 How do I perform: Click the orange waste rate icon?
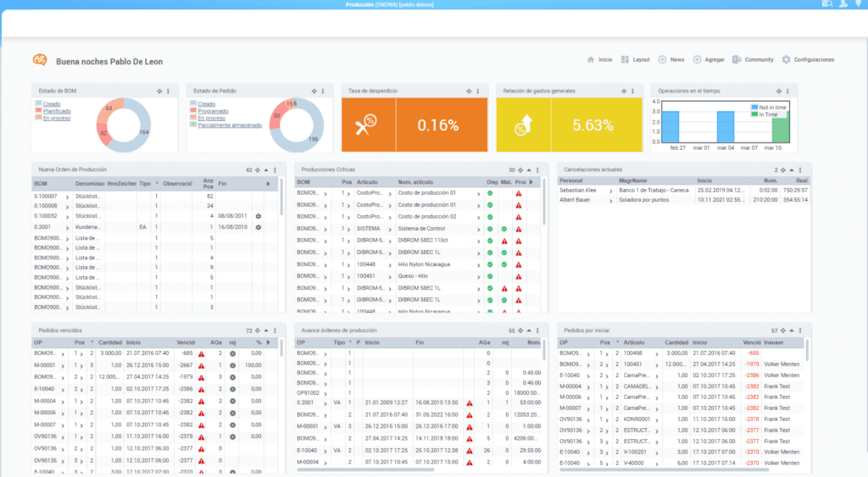pos(366,125)
